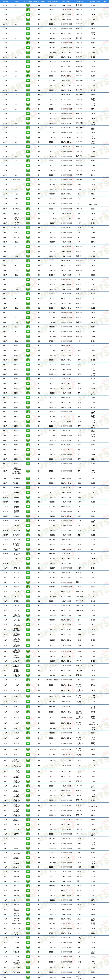The image size is (109, 980).
Task: Select the ARTEON model cell
Action: pyautogui.click(x=16, y=568)
